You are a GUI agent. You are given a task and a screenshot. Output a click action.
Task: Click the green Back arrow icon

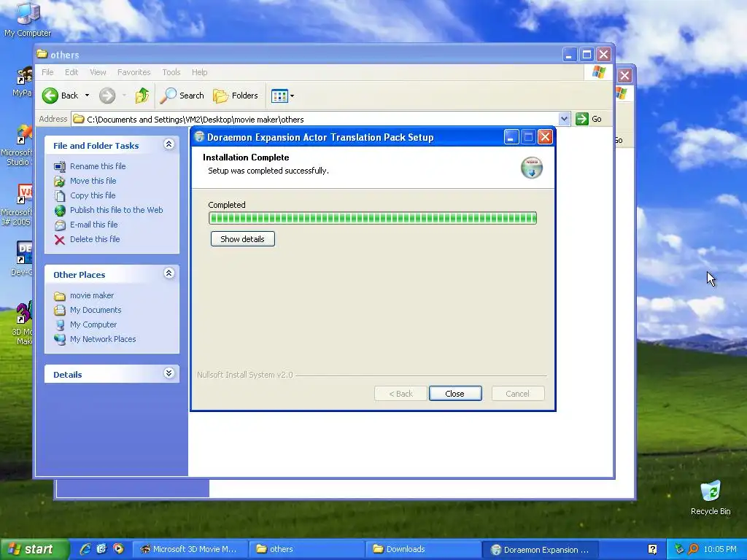pyautogui.click(x=50, y=96)
